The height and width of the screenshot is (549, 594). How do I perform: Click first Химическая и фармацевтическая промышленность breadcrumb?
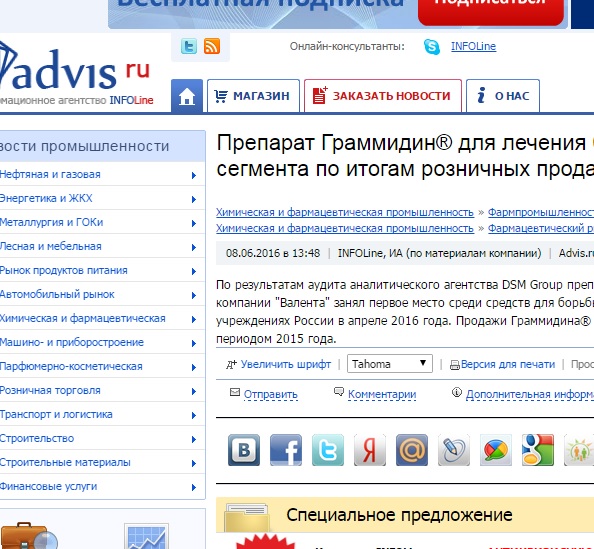(345, 212)
